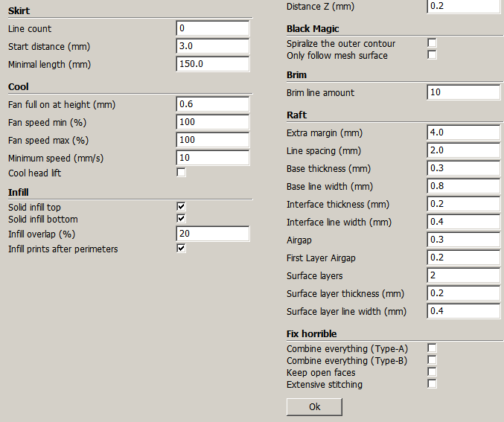Check Only follow mesh surface
Viewport: 504px width, 422px height.
432,55
